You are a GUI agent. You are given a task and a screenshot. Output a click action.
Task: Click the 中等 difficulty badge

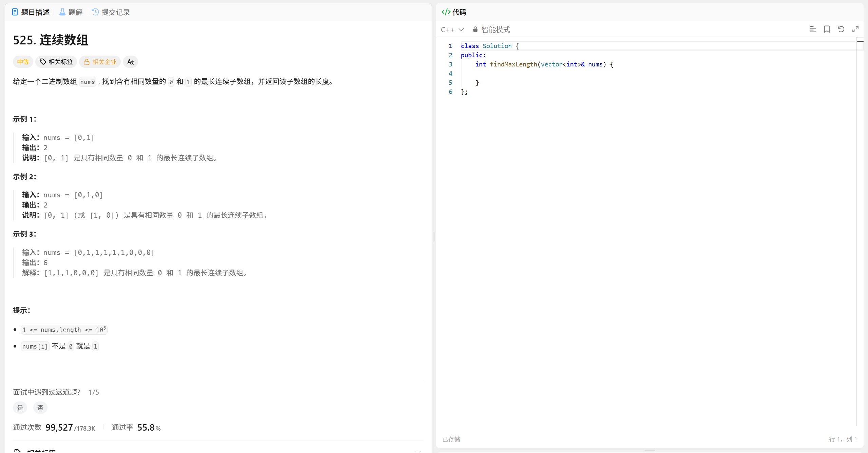coord(23,62)
